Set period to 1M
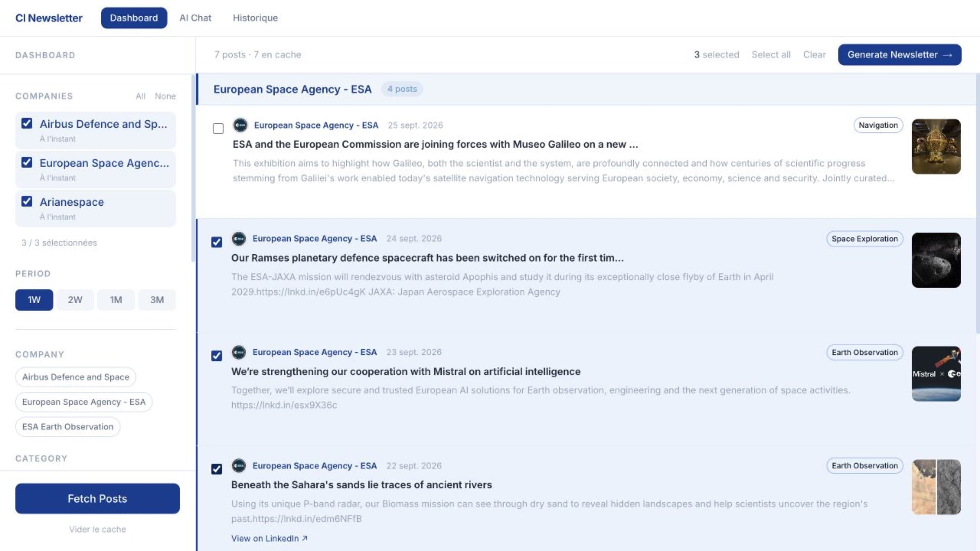The image size is (980, 551). click(x=116, y=300)
